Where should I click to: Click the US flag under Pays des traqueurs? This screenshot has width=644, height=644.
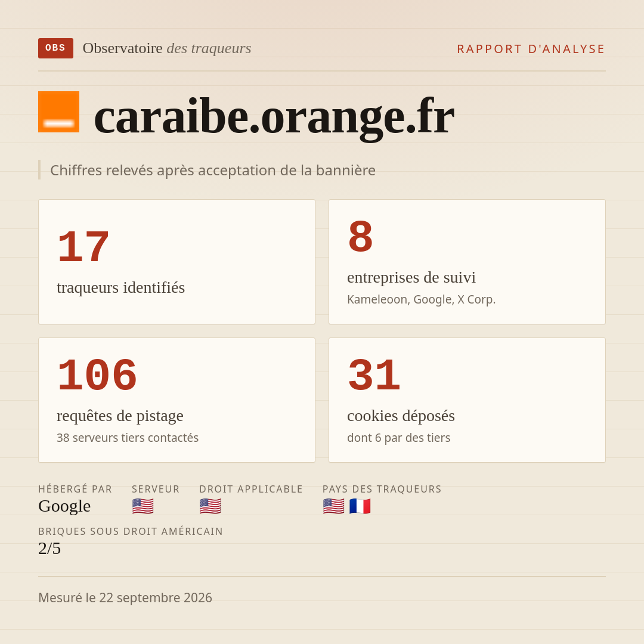click(x=333, y=506)
